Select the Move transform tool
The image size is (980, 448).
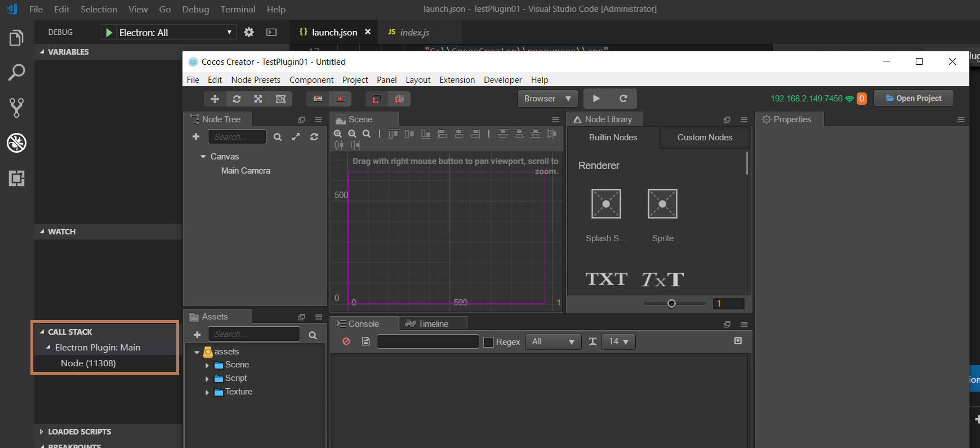pos(215,99)
